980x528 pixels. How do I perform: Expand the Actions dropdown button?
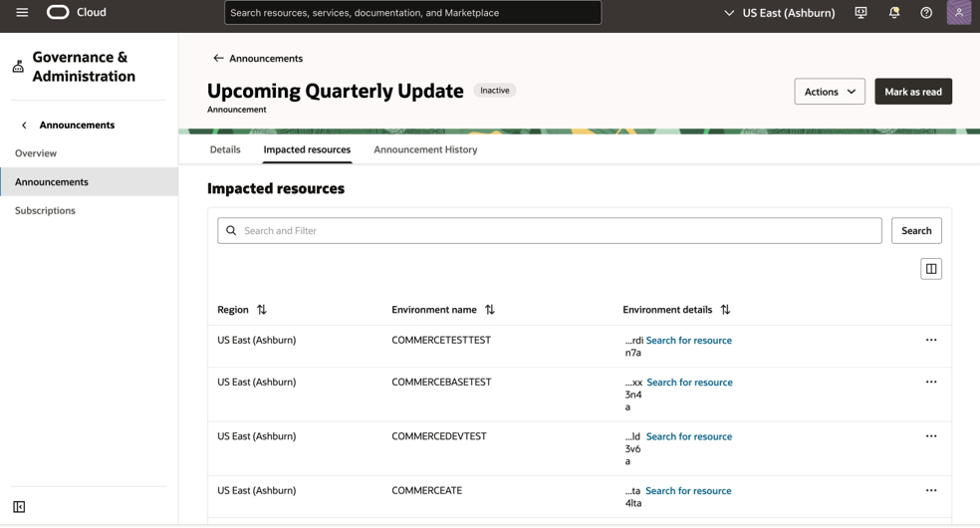pos(830,92)
